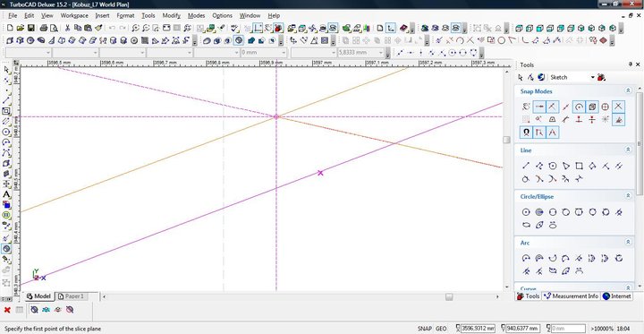Image resolution: width=644 pixels, height=334 pixels.
Task: Switch to the Paper 1 tab
Action: tap(72, 296)
